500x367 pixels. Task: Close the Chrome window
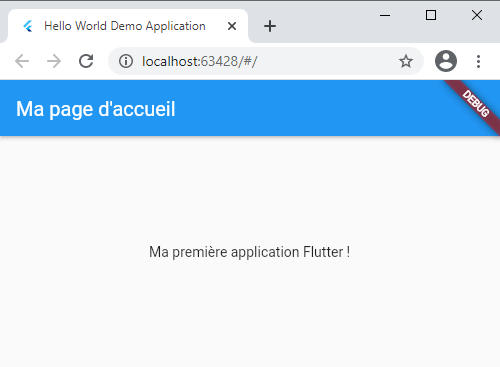[477, 15]
